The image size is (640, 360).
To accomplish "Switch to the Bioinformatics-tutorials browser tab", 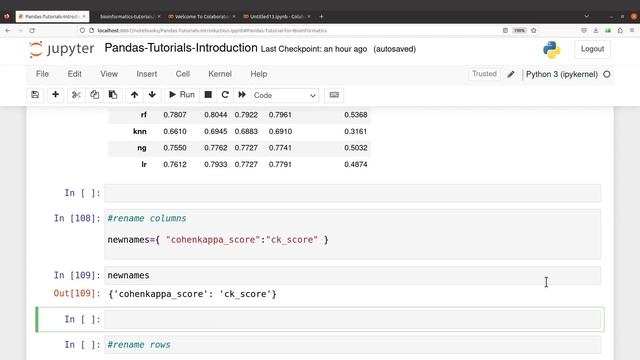I will pos(127,16).
